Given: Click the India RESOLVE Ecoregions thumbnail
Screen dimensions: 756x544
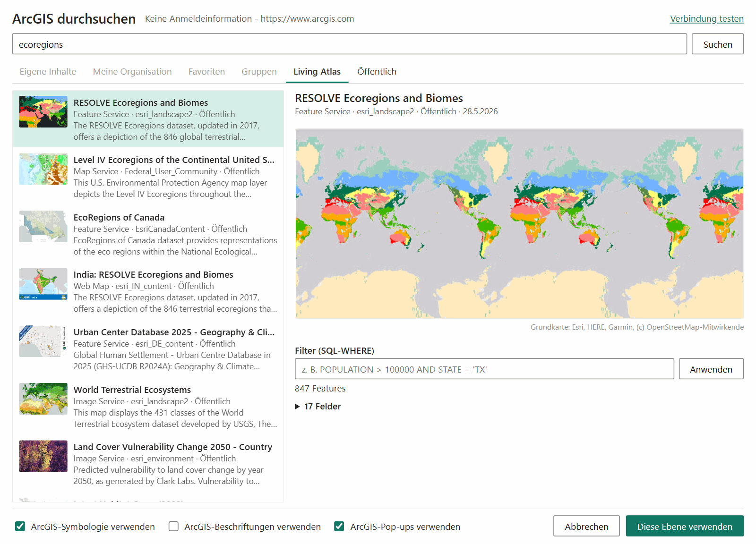Looking at the screenshot, I should [x=43, y=284].
